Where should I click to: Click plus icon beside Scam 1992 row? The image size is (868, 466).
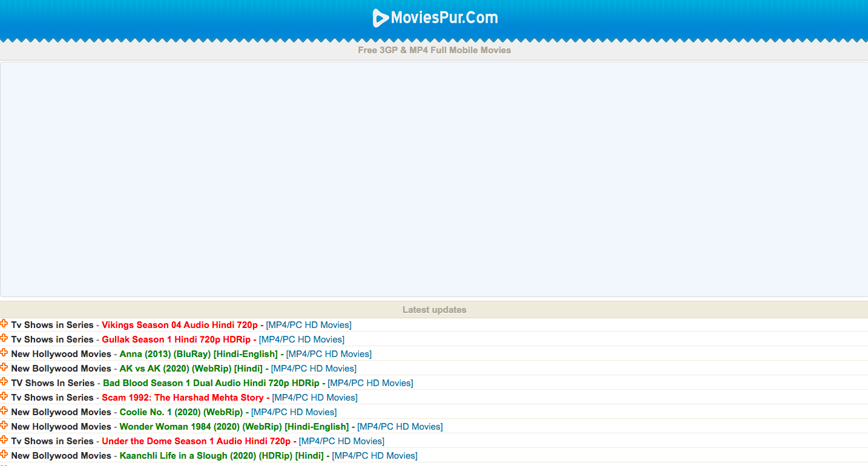pos(4,396)
